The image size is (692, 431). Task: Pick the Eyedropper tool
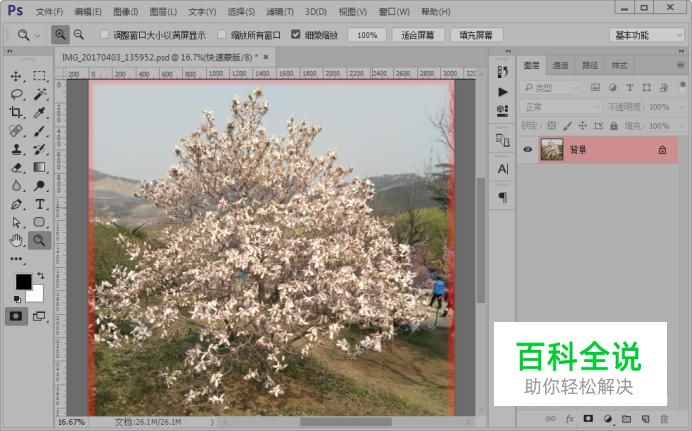40,112
